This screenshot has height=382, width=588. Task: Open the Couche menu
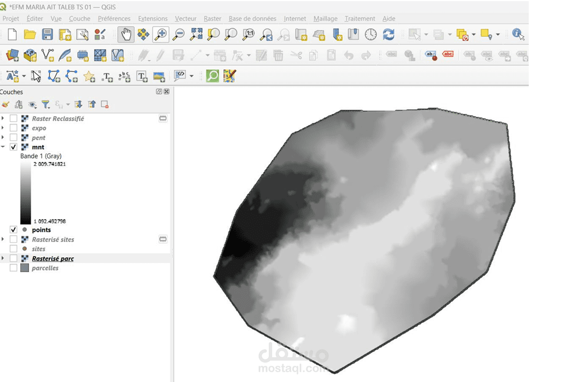coord(80,19)
